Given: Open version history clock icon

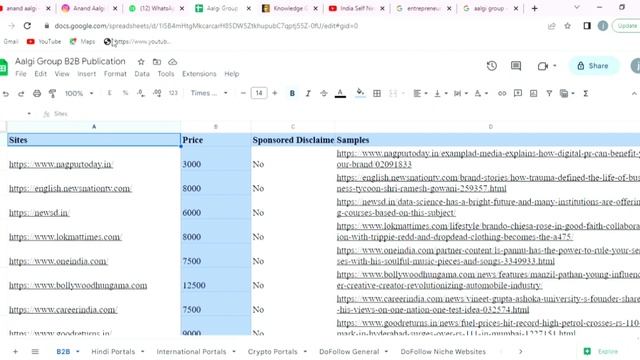Looking at the screenshot, I should pyautogui.click(x=492, y=66).
